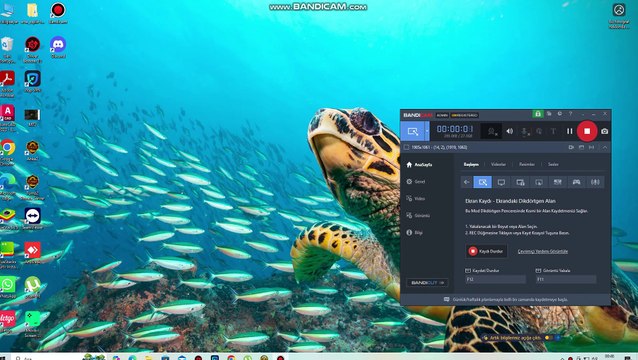Open the Bilgi info section
This screenshot has width=638, height=360.
[x=414, y=233]
